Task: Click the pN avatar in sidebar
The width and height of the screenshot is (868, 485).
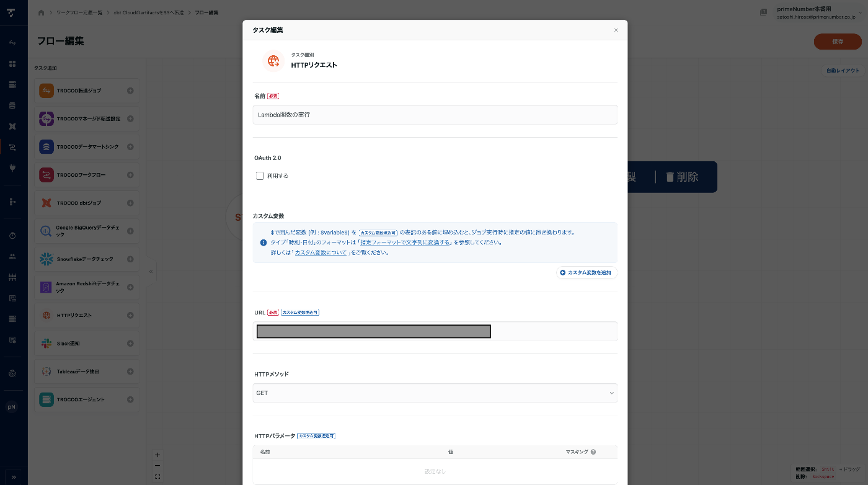Action: tap(11, 407)
